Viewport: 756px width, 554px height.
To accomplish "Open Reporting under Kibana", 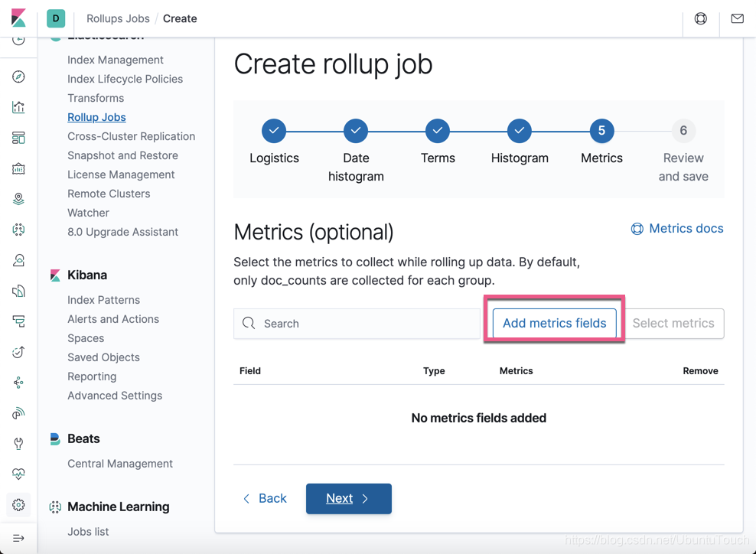I will click(x=92, y=376).
